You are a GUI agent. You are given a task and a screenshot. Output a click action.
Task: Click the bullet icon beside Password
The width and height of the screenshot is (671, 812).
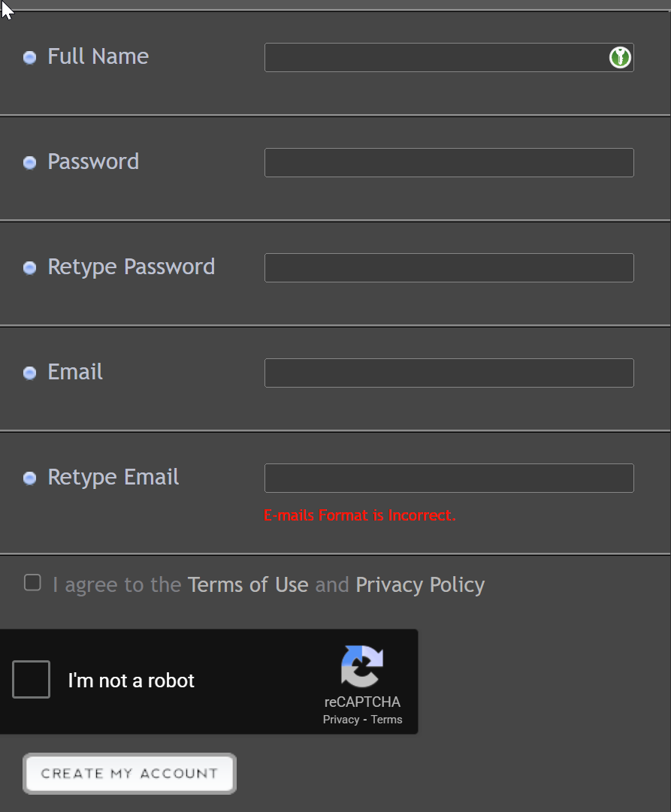(x=30, y=163)
